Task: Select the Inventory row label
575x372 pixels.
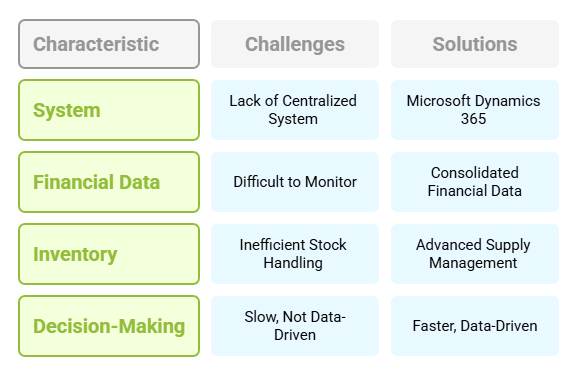Action: point(109,254)
